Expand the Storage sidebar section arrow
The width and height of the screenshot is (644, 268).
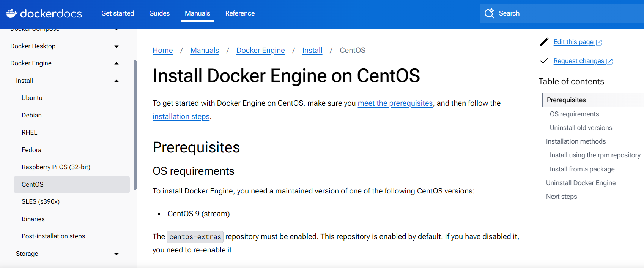pos(117,254)
